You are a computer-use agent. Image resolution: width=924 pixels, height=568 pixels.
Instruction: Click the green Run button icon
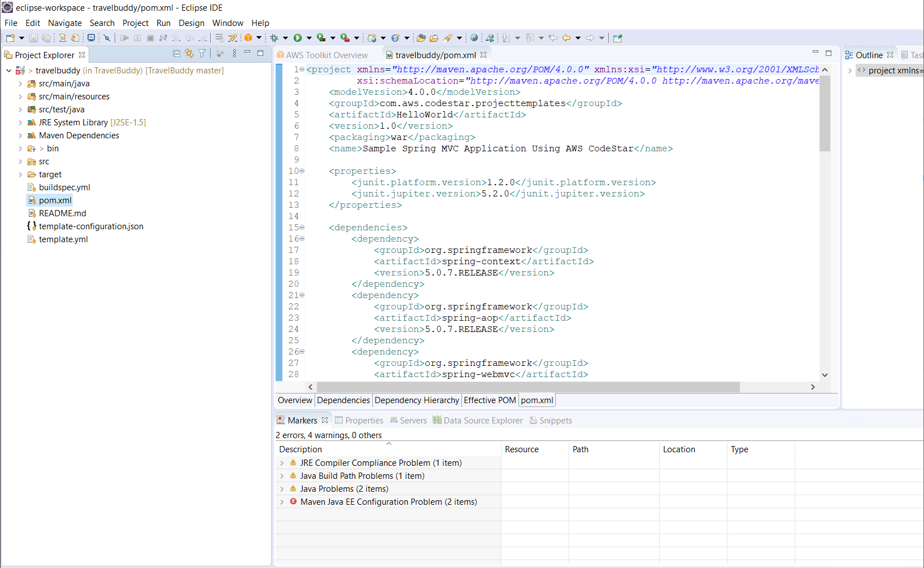coord(298,38)
